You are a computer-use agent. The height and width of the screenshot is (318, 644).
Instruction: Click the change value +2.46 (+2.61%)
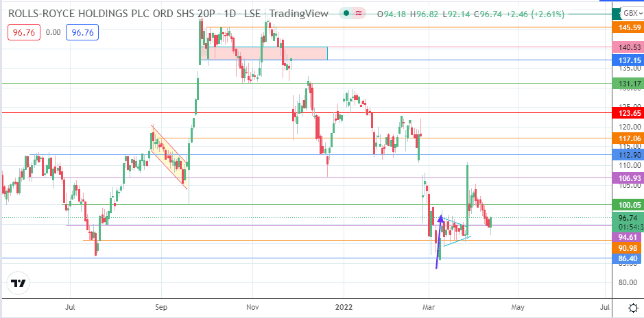tap(536, 14)
